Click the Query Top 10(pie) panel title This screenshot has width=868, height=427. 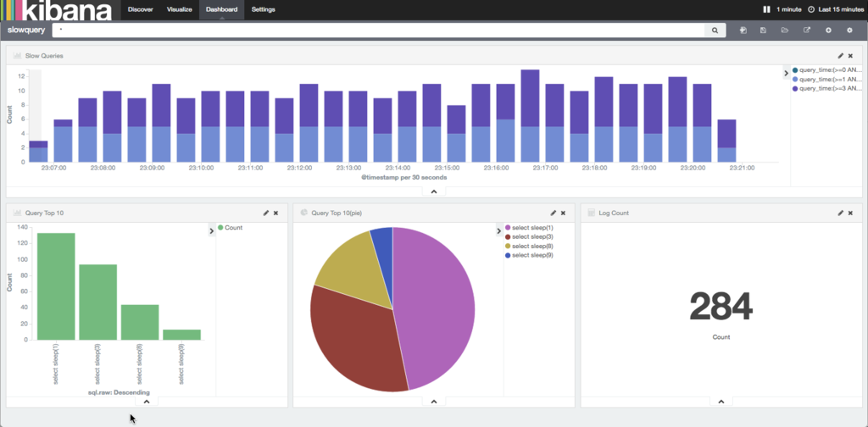tap(337, 213)
